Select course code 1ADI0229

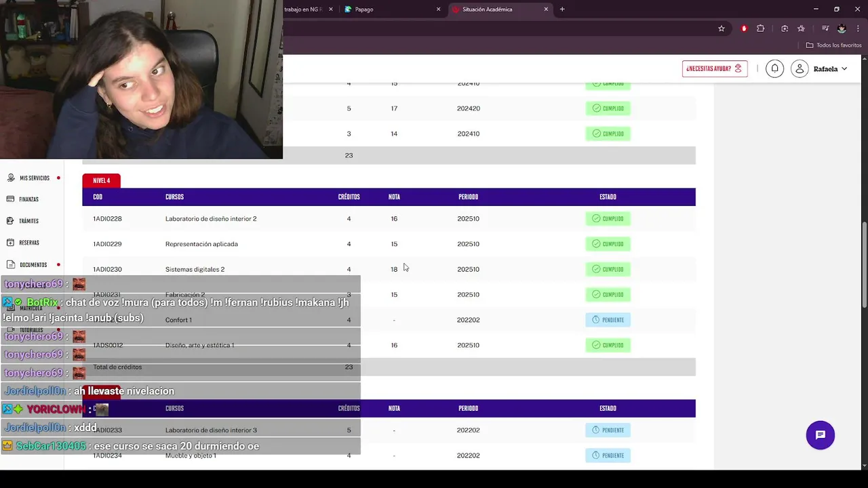107,244
